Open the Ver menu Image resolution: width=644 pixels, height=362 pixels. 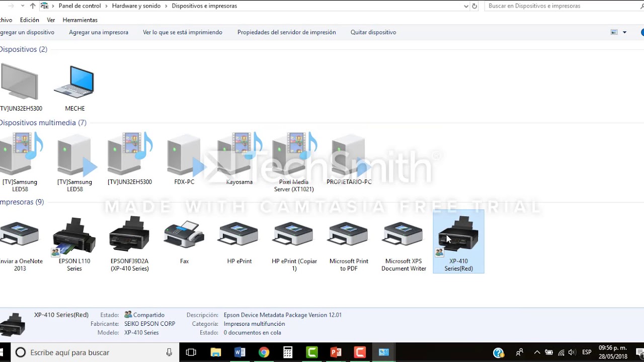tap(51, 20)
